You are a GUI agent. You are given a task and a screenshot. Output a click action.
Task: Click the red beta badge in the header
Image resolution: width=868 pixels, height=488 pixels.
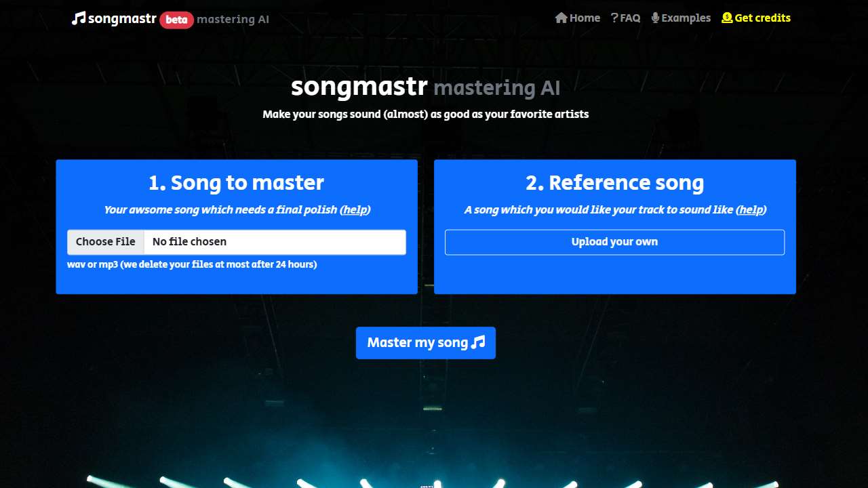tap(176, 20)
